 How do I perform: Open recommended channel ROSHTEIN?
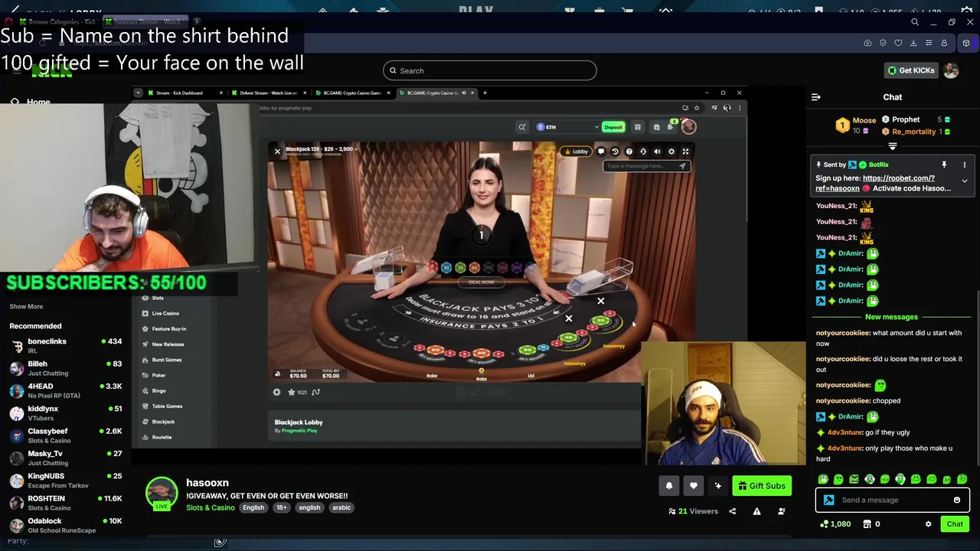coord(65,503)
